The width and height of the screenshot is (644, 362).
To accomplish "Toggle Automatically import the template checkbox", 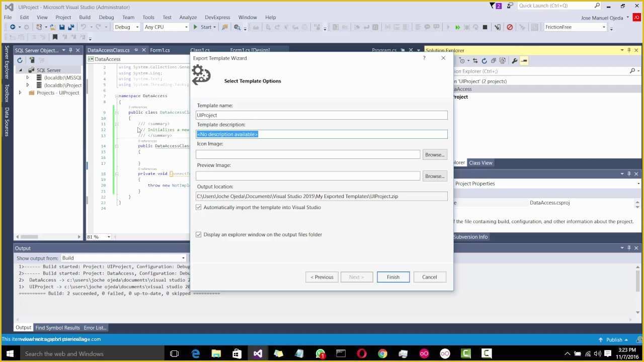I will pyautogui.click(x=199, y=207).
